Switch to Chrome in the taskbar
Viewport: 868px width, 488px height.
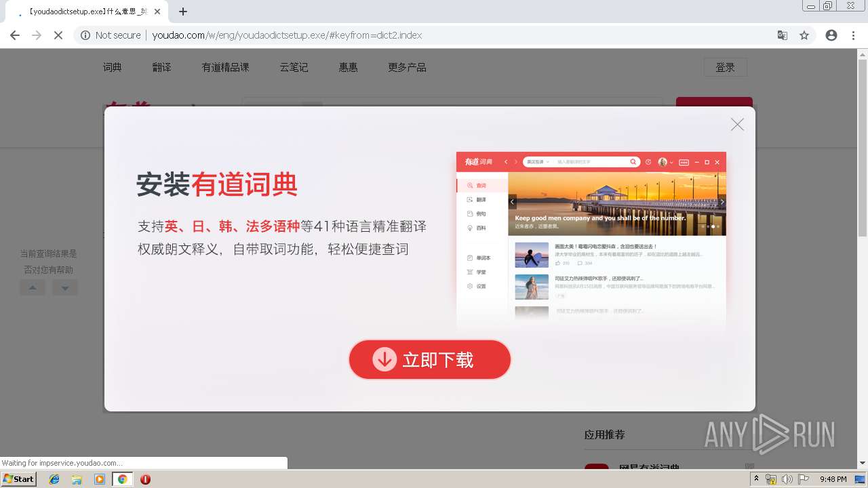(122, 479)
